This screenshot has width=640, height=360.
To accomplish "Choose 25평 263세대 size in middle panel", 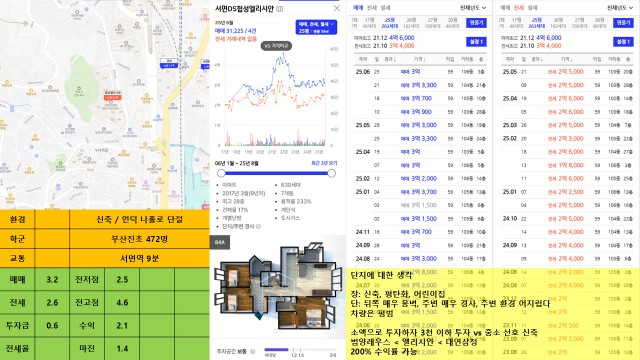I will [x=390, y=23].
